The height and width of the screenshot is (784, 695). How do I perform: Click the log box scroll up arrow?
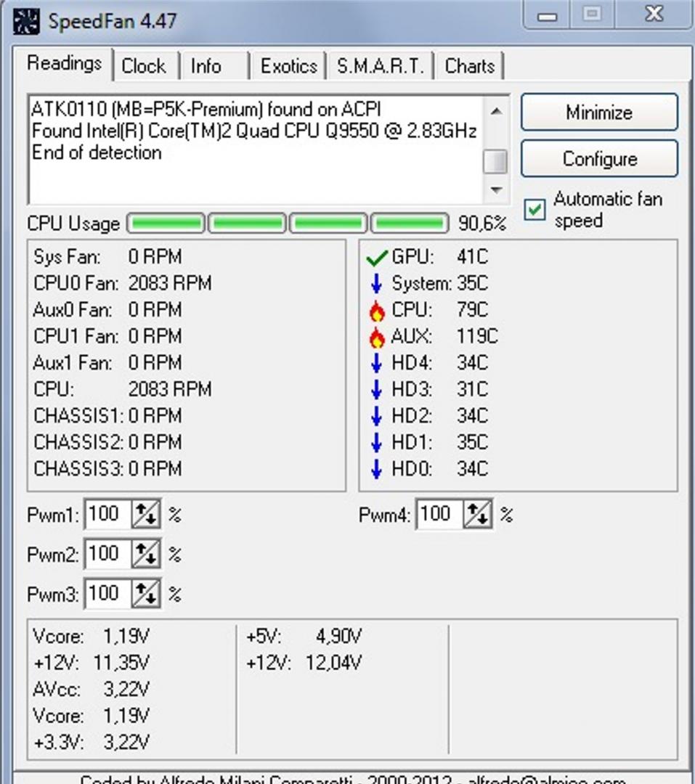(496, 111)
